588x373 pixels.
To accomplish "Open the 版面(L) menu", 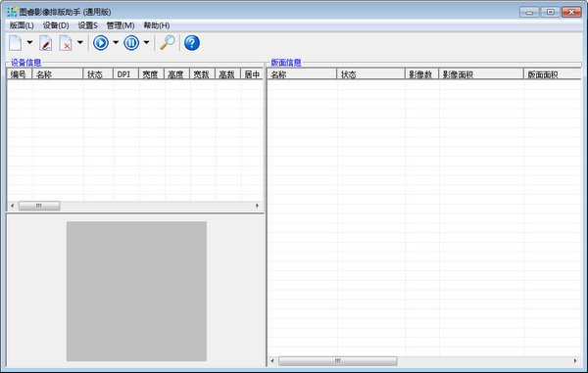I will (x=22, y=25).
